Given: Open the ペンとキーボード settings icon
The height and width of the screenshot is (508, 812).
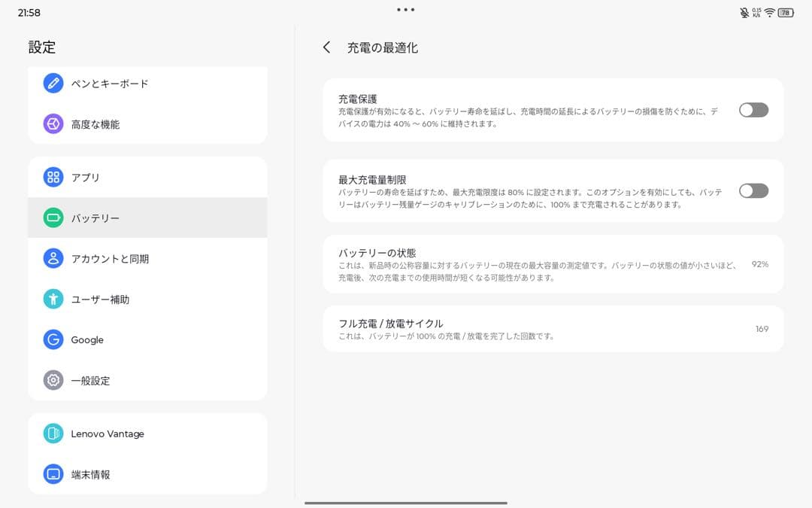Looking at the screenshot, I should [x=53, y=83].
